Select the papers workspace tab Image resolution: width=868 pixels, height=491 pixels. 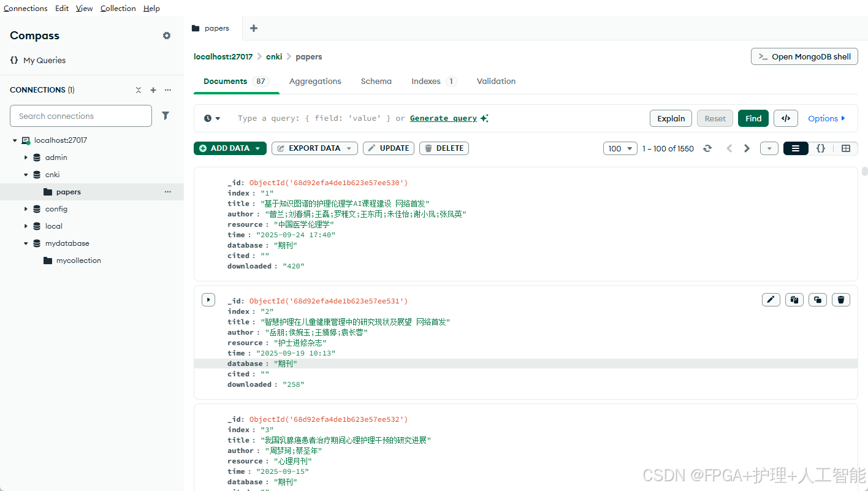tap(213, 28)
